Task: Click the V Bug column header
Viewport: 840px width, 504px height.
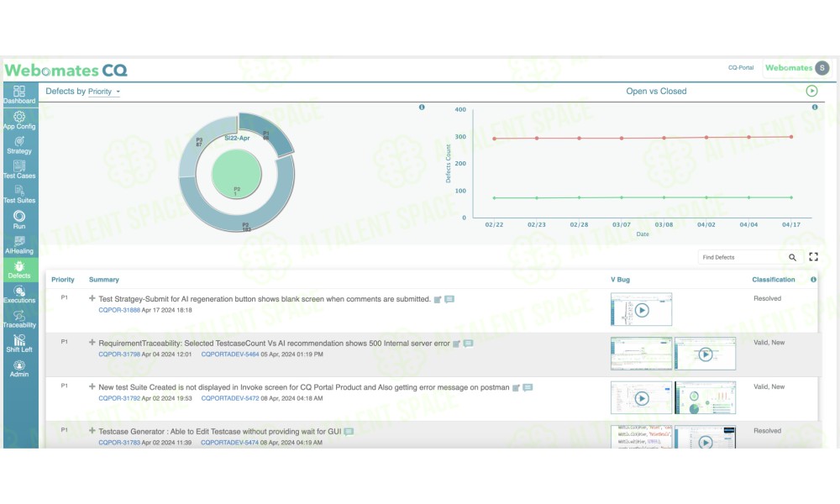Action: [621, 280]
